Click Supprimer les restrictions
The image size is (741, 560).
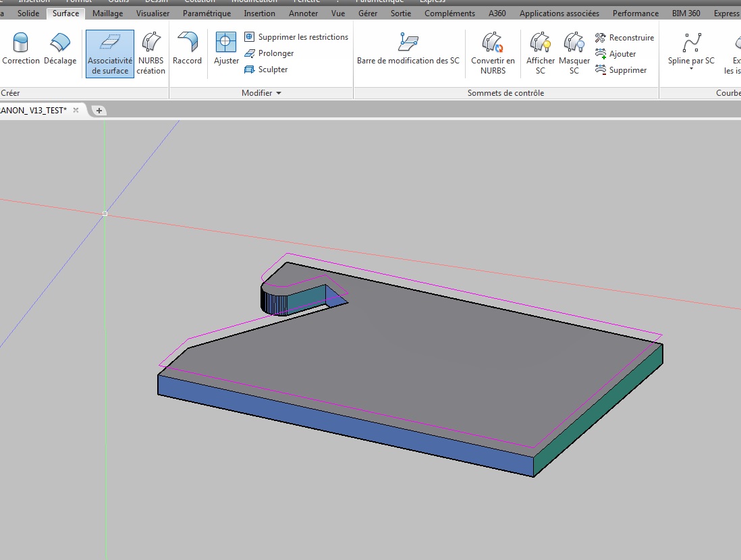tap(296, 37)
